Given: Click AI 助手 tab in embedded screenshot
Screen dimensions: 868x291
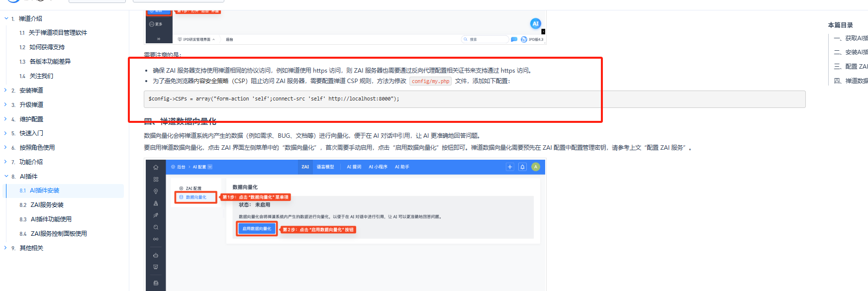Looking at the screenshot, I should coord(402,167).
